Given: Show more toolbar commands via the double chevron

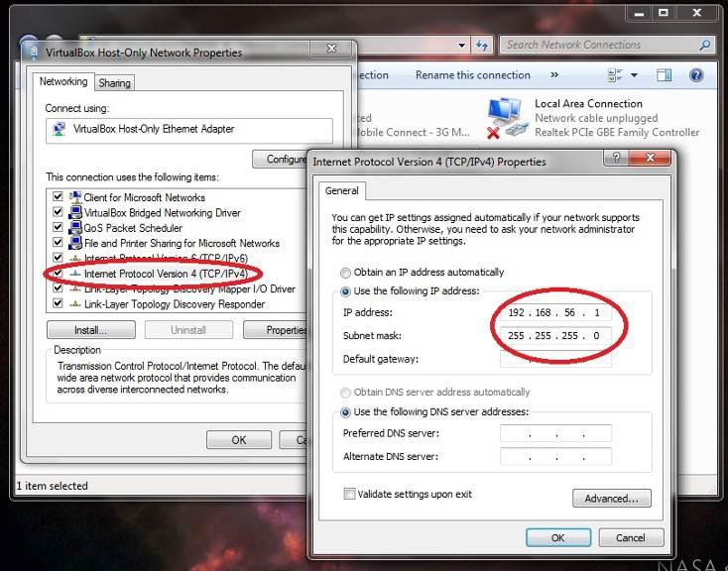Looking at the screenshot, I should coord(554,74).
